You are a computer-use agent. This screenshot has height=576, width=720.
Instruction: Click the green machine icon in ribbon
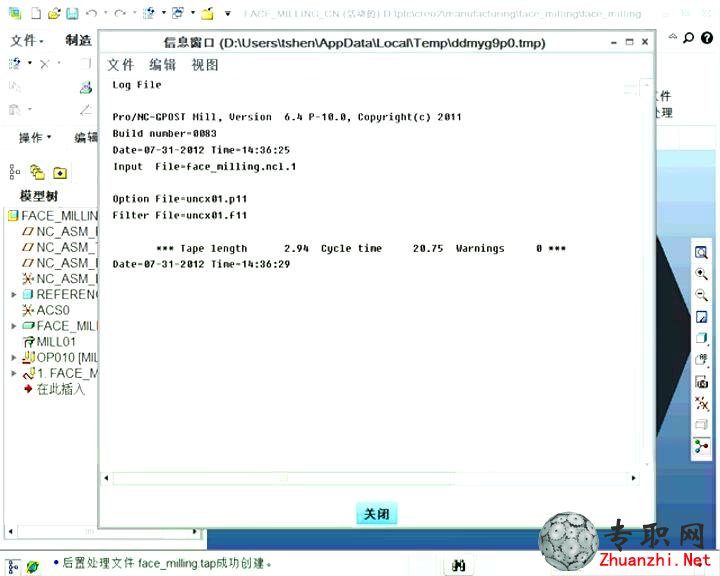click(x=86, y=87)
